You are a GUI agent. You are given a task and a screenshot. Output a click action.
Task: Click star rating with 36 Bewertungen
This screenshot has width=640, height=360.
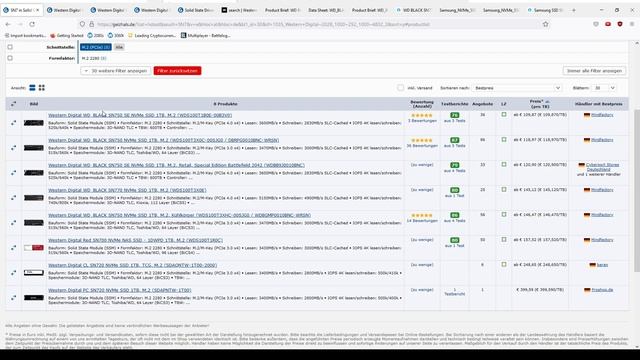[x=422, y=140]
